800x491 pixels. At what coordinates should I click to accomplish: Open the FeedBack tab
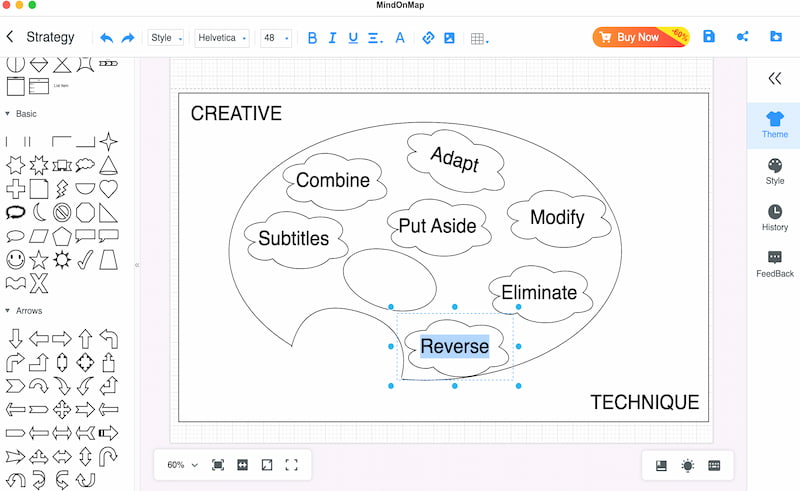774,264
